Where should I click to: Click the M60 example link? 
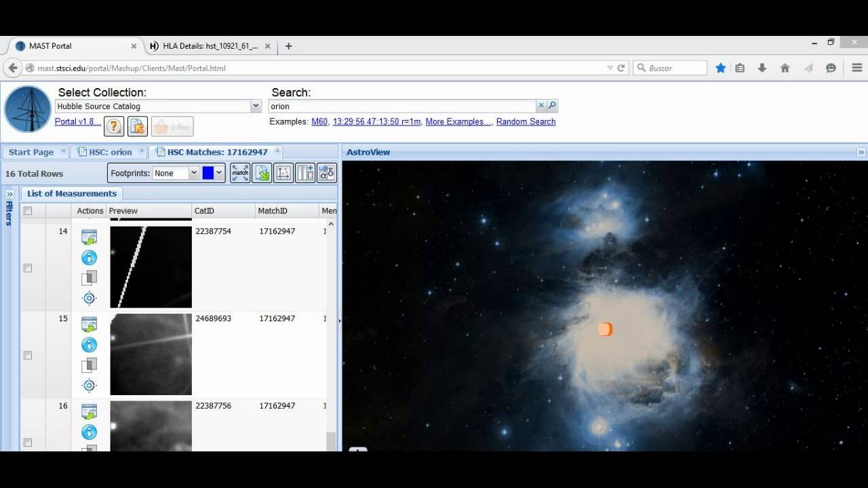click(319, 121)
